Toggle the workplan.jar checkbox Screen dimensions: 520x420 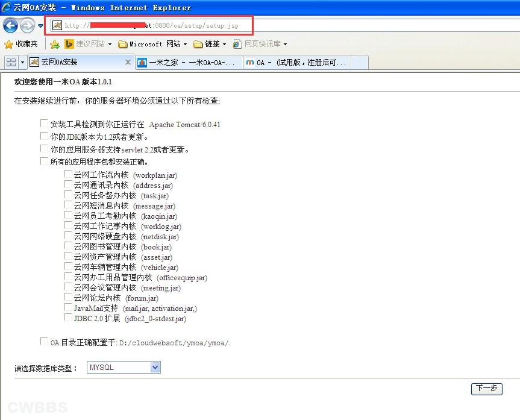[68, 174]
